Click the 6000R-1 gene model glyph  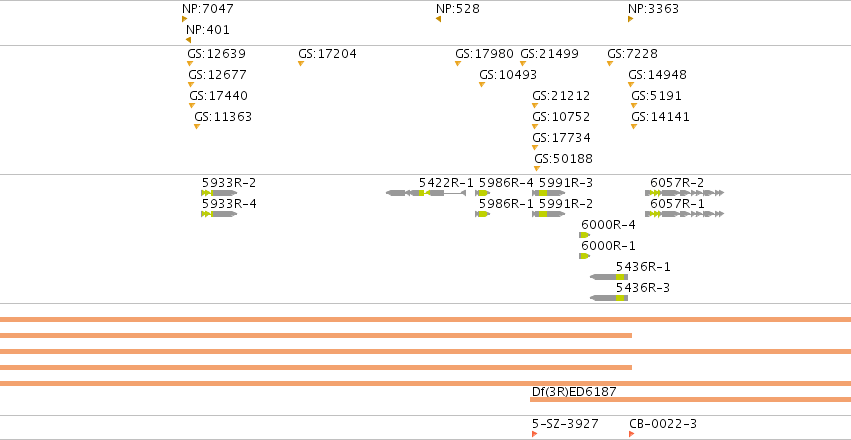[585, 256]
